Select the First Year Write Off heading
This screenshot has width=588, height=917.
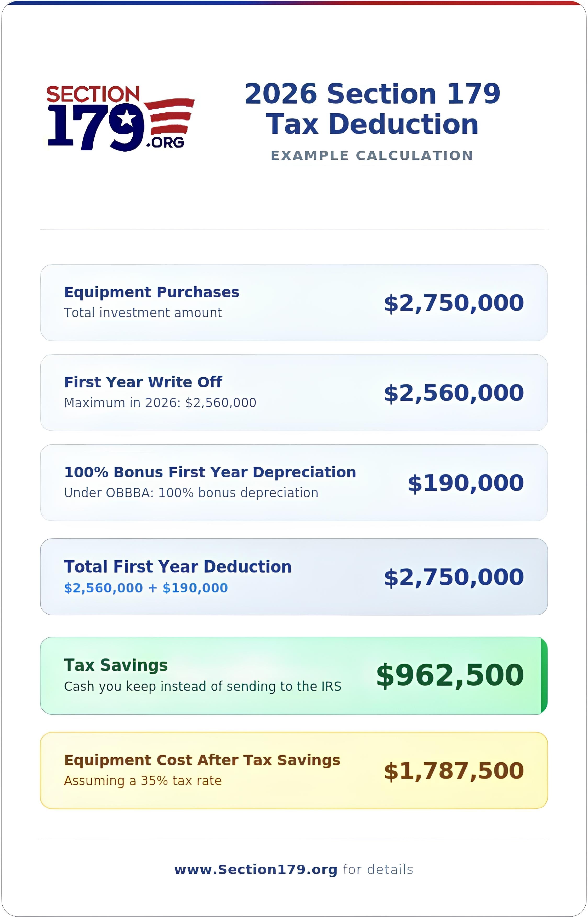[143, 382]
